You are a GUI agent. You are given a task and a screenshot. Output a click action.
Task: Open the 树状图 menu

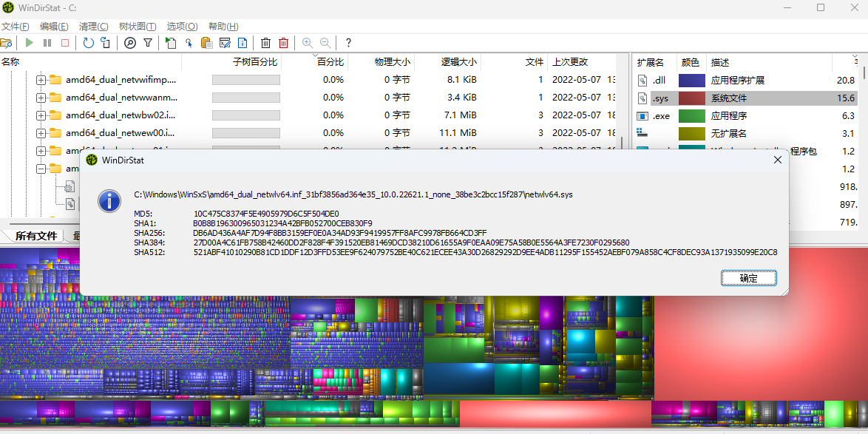(x=138, y=25)
